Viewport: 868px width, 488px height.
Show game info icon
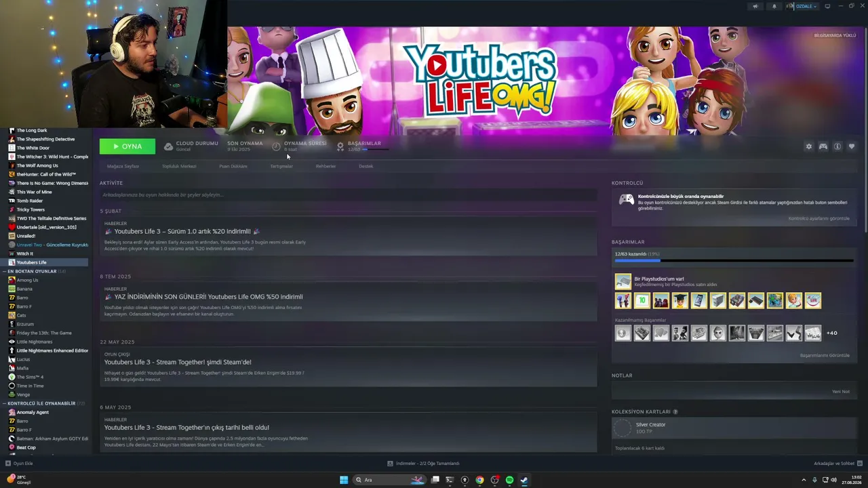click(x=837, y=146)
